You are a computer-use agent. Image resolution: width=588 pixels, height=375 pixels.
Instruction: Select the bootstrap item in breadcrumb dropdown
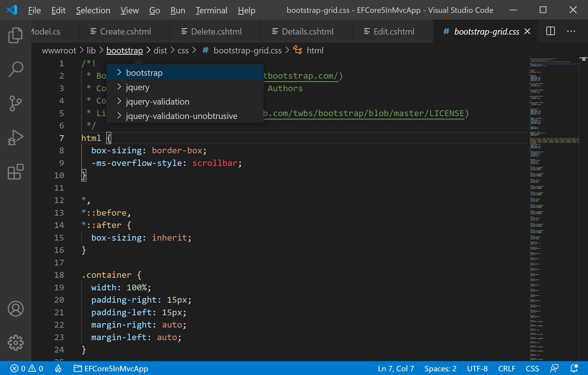click(x=144, y=73)
